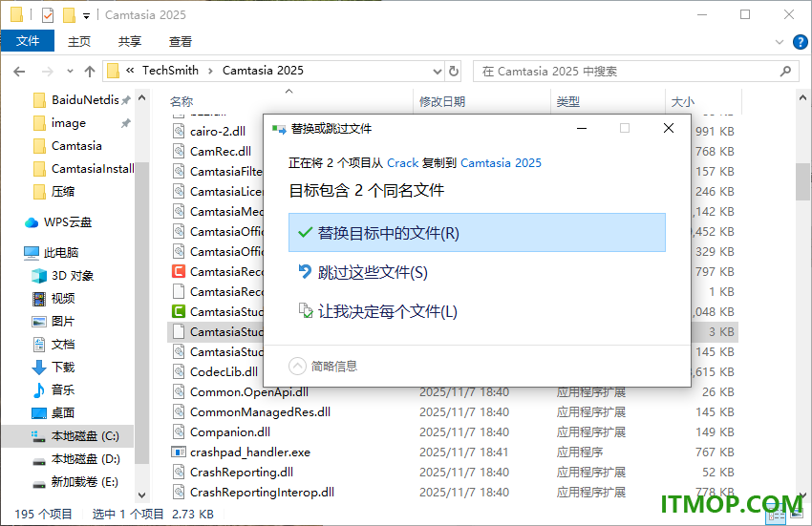Go back with the back arrow
812x526 pixels.
coord(19,72)
